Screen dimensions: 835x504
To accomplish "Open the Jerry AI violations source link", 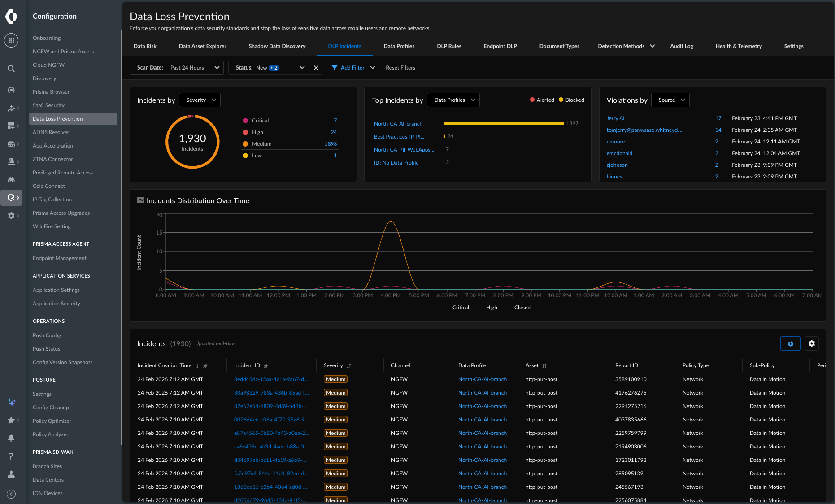I will tap(615, 118).
